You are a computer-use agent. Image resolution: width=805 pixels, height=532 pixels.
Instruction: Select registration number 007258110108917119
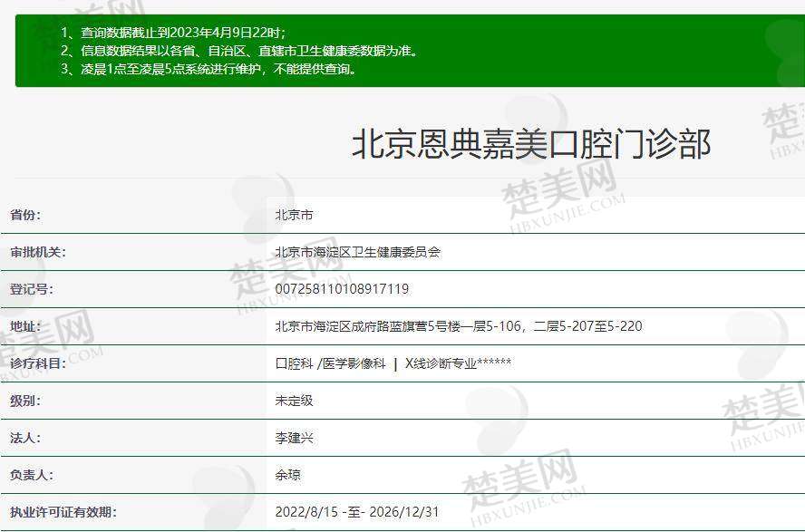coord(342,289)
